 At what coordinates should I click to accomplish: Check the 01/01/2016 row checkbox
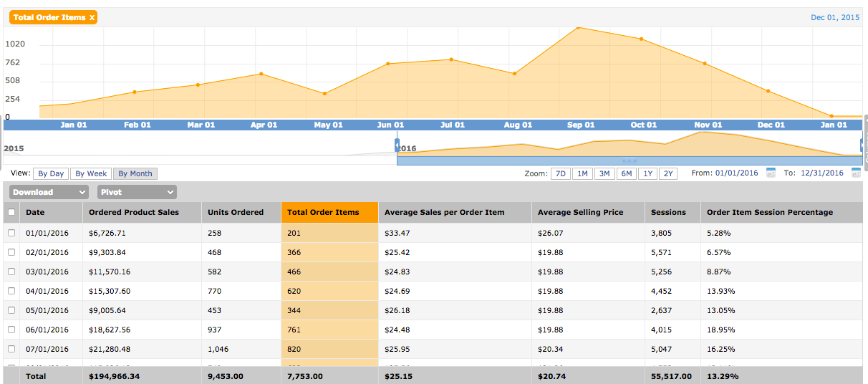point(11,233)
